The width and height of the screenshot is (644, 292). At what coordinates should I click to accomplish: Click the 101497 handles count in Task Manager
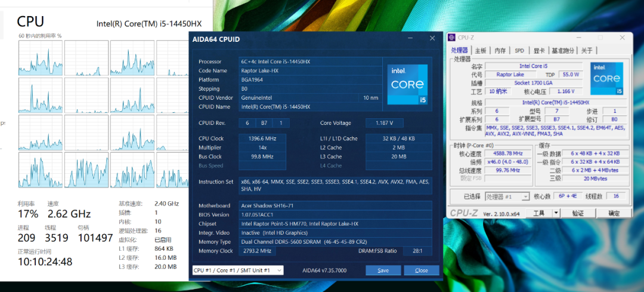[x=95, y=238]
